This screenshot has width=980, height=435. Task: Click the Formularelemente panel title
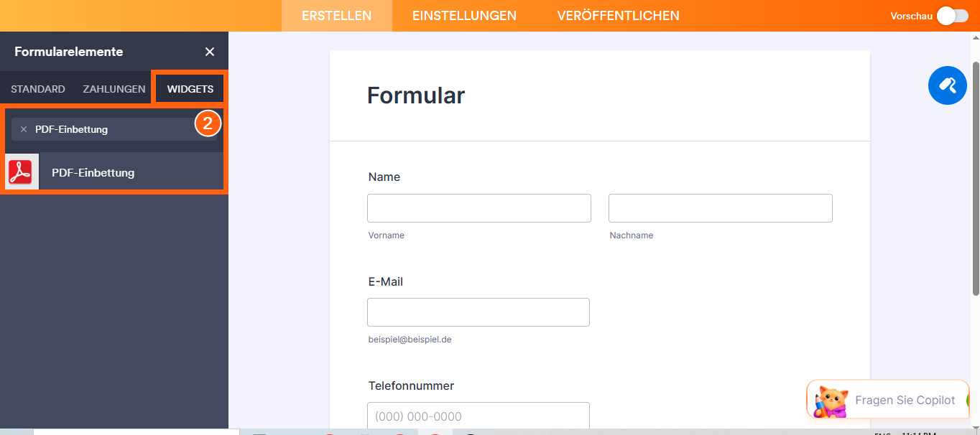coord(69,52)
